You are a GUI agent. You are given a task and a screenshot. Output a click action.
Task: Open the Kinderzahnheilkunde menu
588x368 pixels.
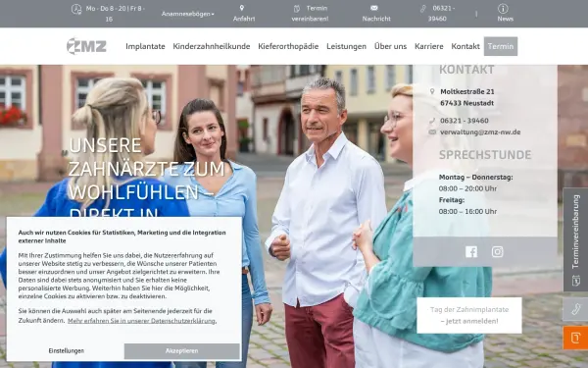point(211,46)
